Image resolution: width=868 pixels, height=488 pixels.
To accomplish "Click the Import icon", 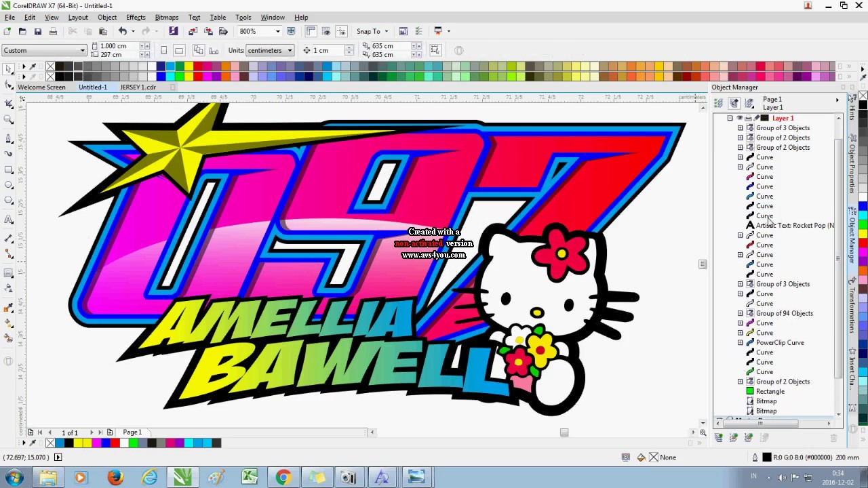I will [x=193, y=31].
